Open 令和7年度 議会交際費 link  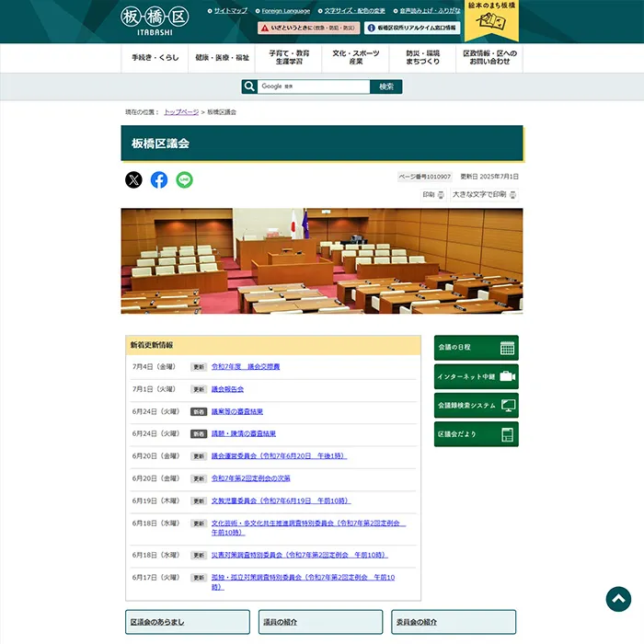click(246, 367)
